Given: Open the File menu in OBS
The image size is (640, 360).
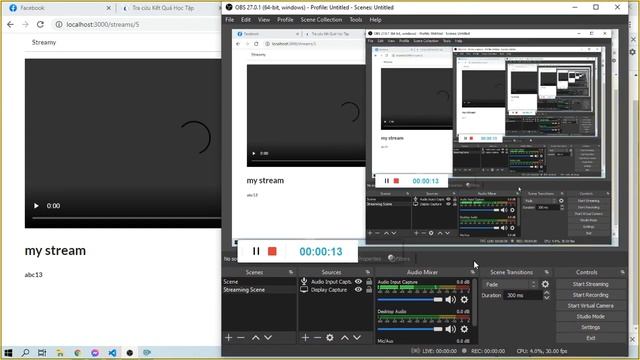Looking at the screenshot, I should point(230,20).
